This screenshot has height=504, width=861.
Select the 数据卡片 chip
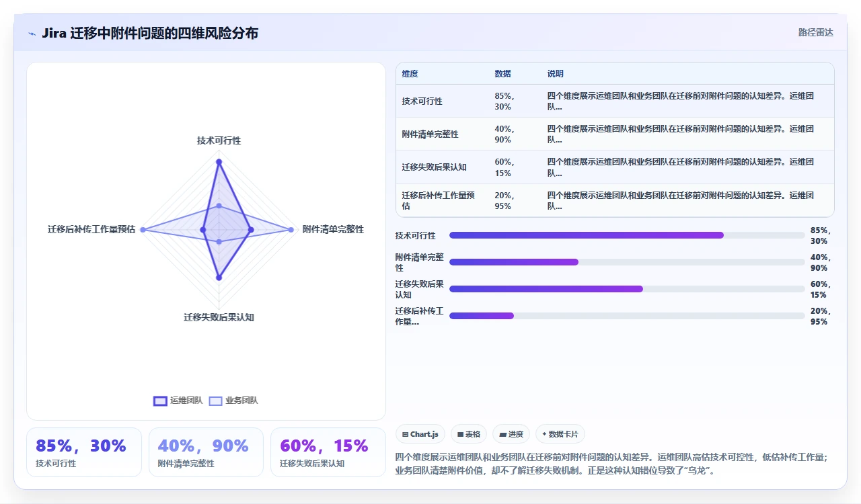click(560, 434)
